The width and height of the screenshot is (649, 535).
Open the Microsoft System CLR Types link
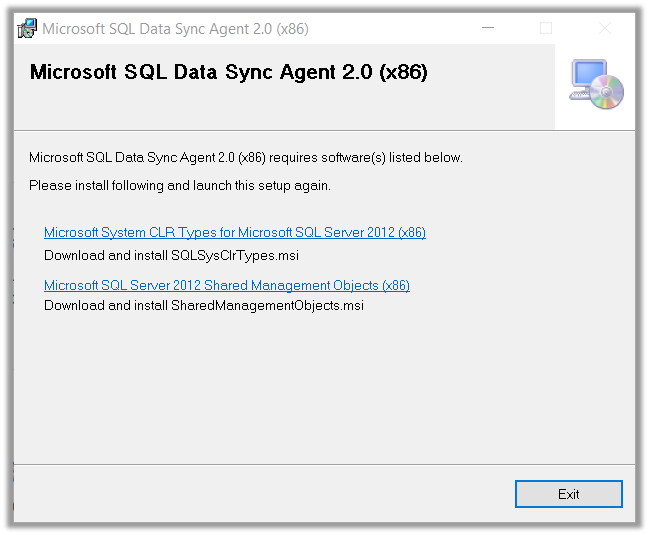[x=235, y=233]
